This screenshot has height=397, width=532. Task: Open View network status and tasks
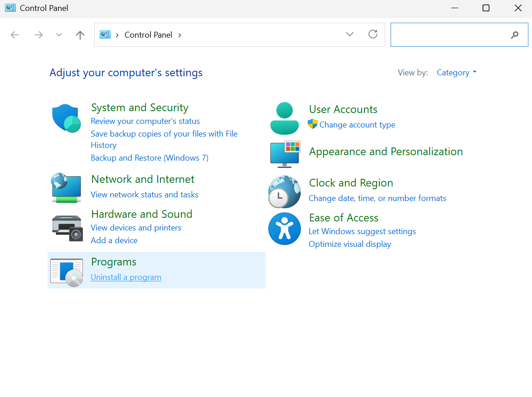(145, 195)
